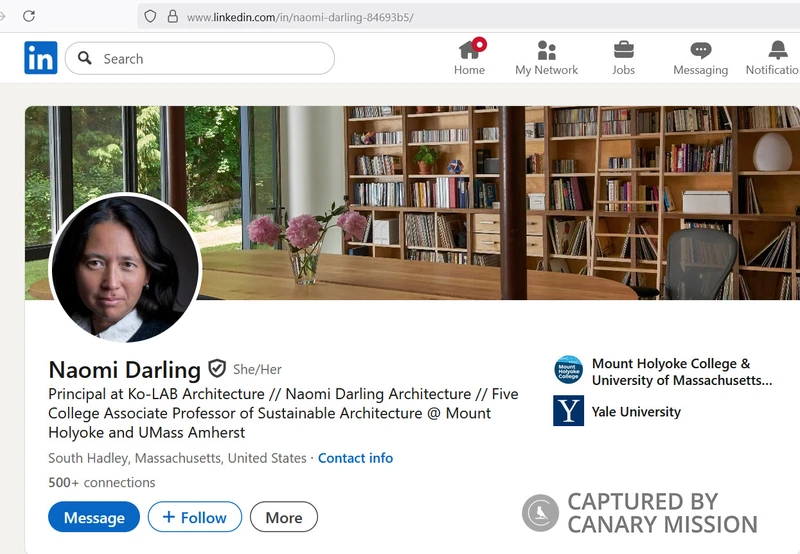View the 500+ connections link
This screenshot has width=800, height=554.
coord(102,482)
